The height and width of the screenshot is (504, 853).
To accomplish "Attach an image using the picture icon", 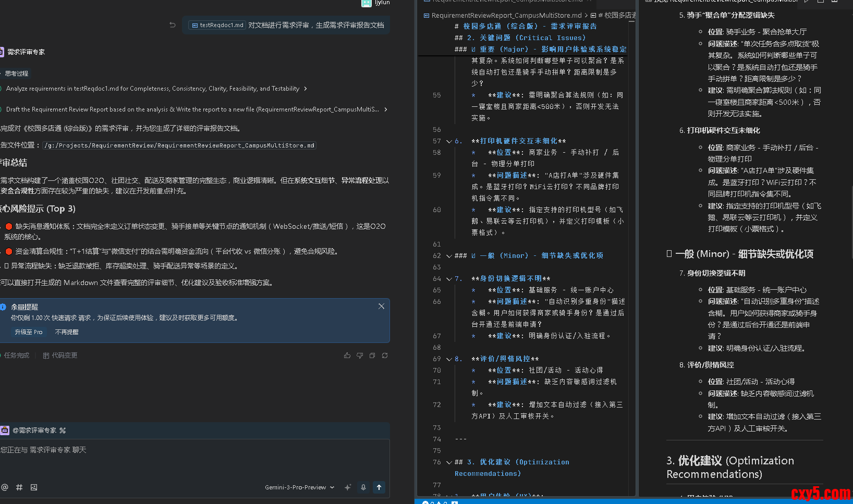I will [34, 487].
